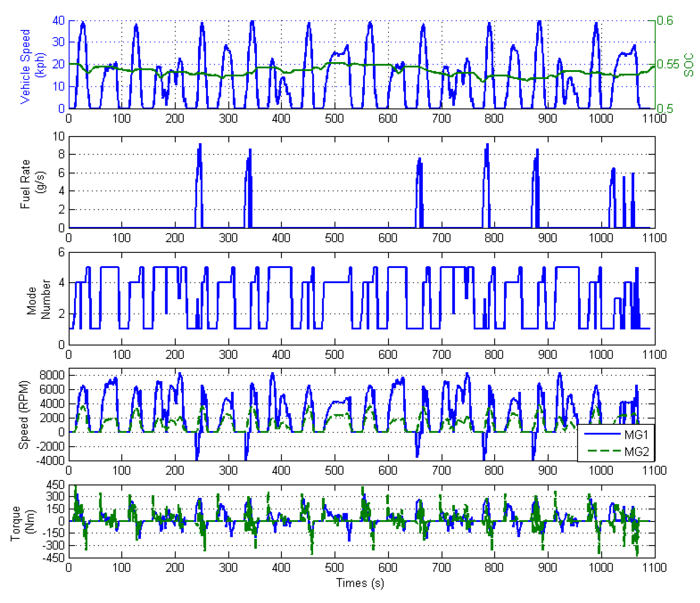Click tick label 8000 on the Speed RPM axis
The image size is (700, 603).
[x=52, y=375]
